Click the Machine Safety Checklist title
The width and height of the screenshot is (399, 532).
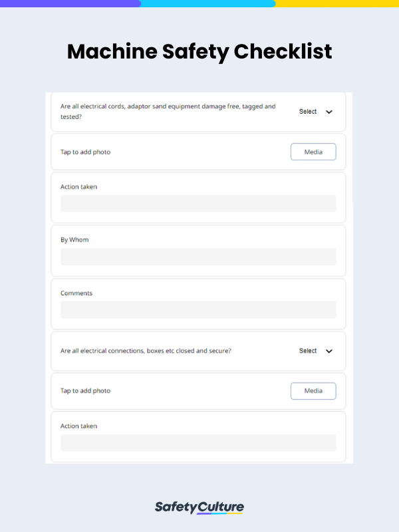tap(199, 52)
